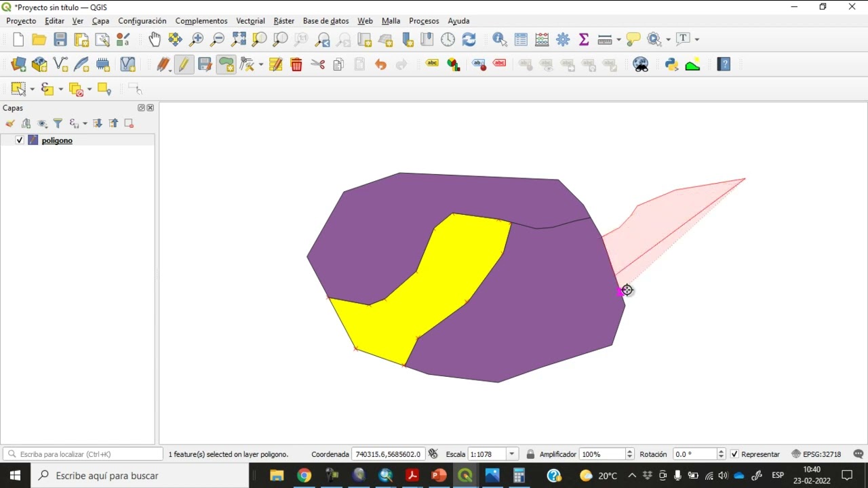Open log messages speech bubble button
The width and height of the screenshot is (868, 488).
click(859, 454)
